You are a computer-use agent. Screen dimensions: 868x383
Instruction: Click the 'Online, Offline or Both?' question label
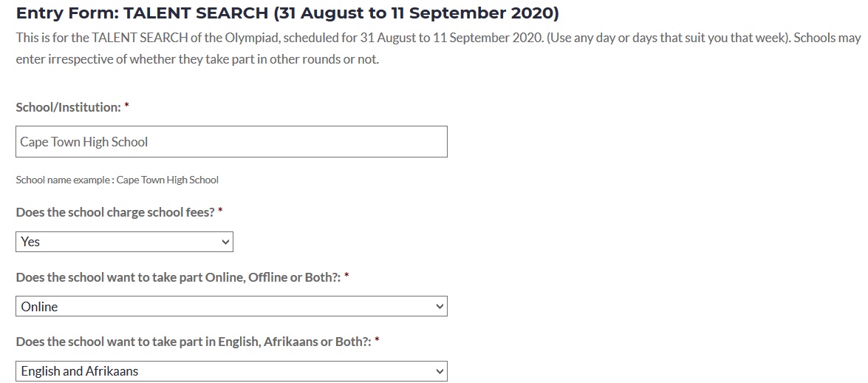click(178, 277)
